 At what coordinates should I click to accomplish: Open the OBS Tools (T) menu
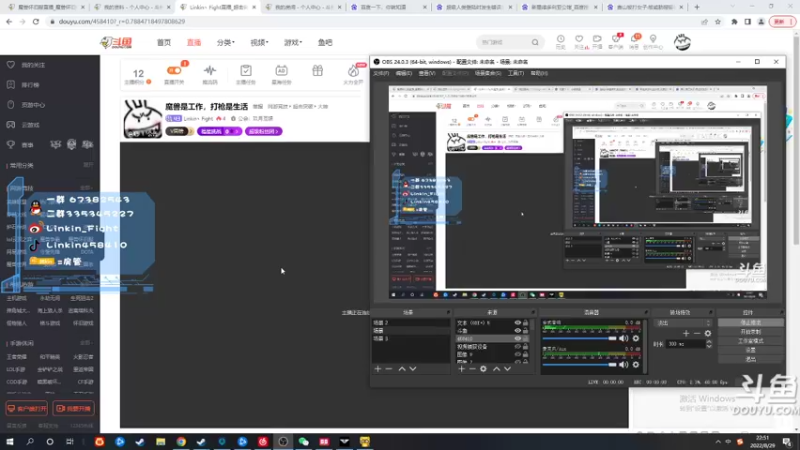(516, 73)
